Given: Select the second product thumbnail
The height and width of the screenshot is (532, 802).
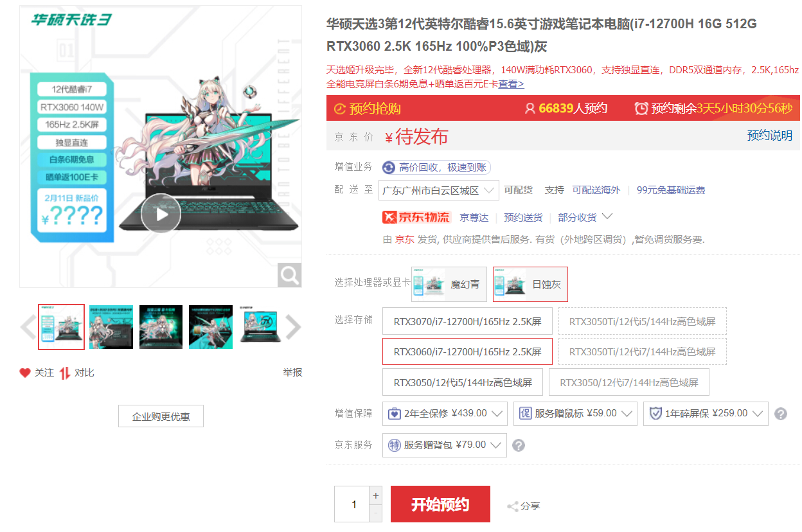Looking at the screenshot, I should coord(111,327).
